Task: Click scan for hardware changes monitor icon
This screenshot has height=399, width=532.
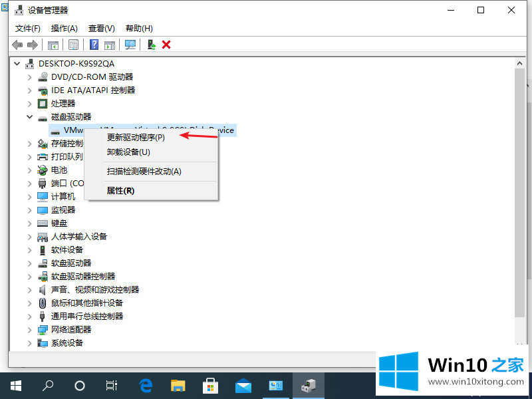Action: [130, 45]
